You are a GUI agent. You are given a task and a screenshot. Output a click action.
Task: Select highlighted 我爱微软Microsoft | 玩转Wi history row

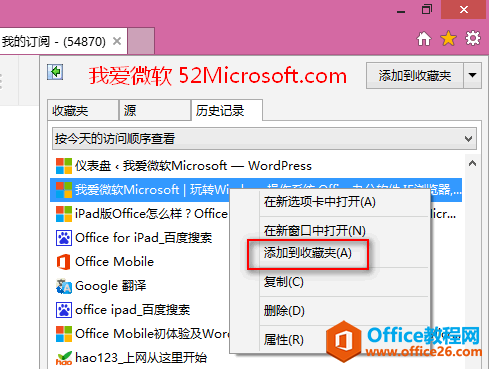point(256,190)
